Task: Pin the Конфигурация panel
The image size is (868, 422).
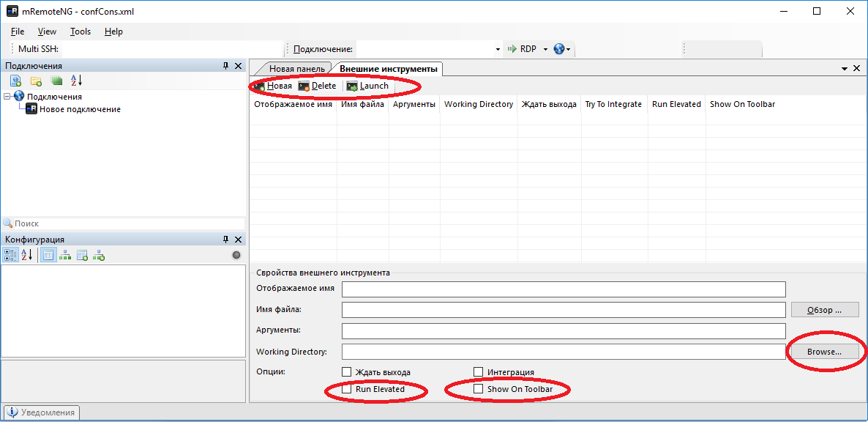Action: (x=225, y=240)
